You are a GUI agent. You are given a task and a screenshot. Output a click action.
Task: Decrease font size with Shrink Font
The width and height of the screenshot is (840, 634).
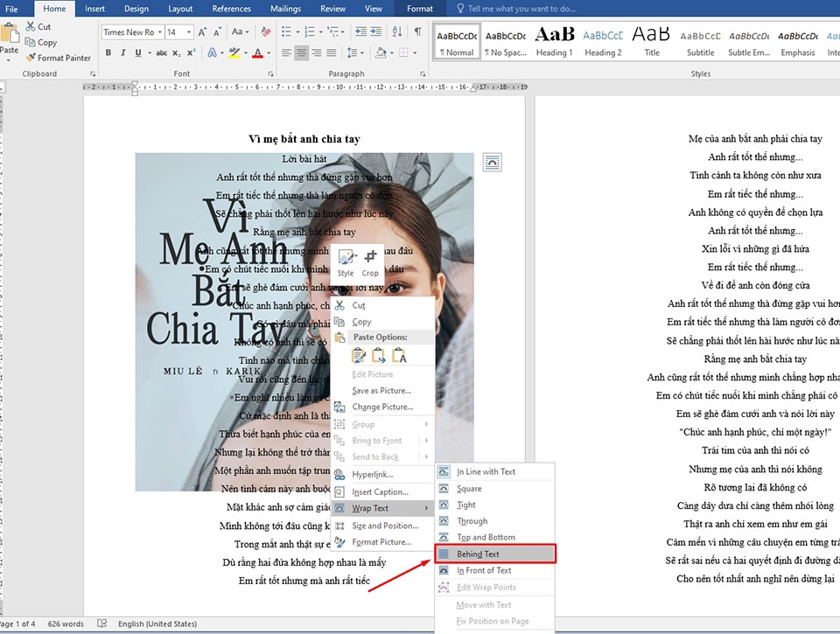[x=217, y=32]
